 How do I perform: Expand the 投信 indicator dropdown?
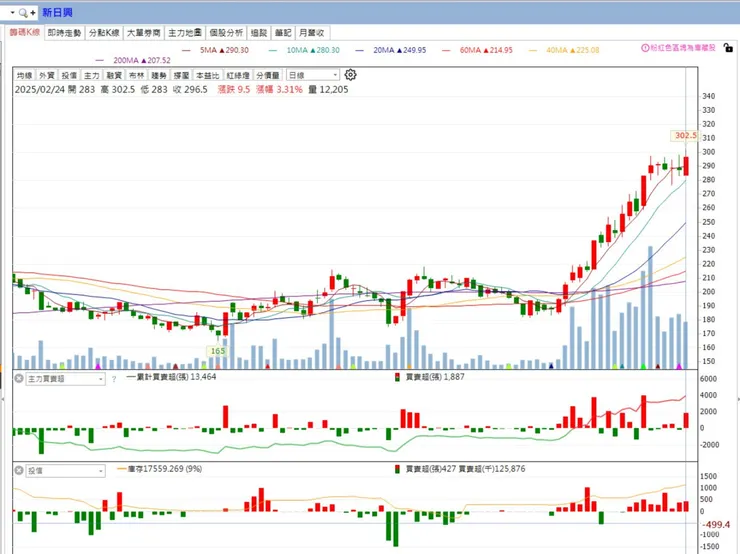[65, 470]
